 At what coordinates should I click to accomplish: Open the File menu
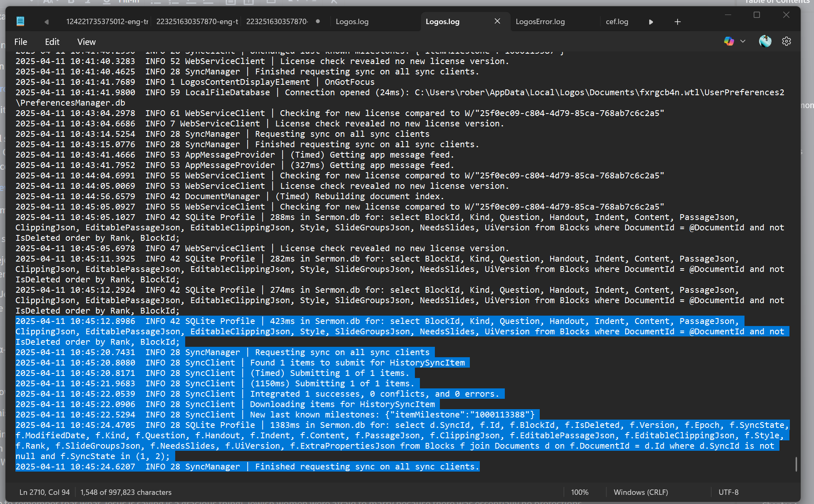coord(20,42)
